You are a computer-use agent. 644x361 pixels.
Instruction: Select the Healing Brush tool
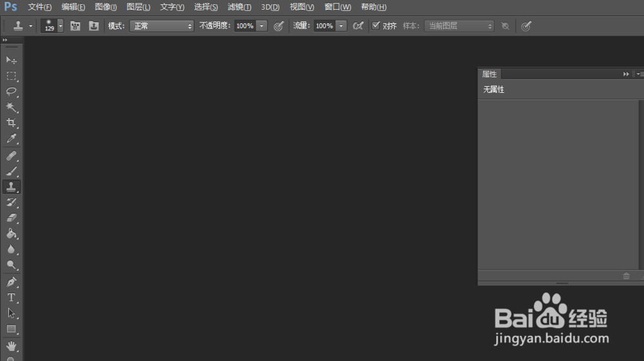coord(11,156)
